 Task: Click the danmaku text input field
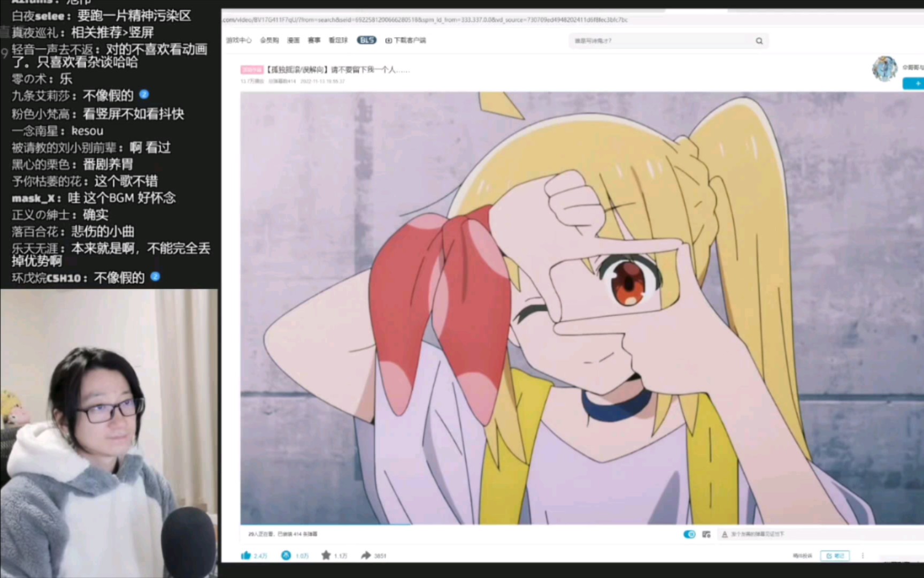826,534
